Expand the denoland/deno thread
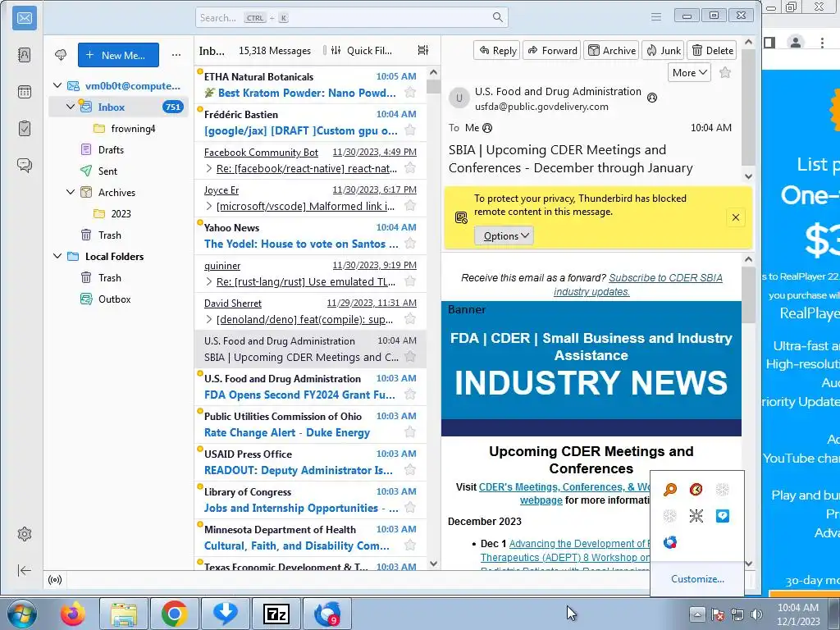Viewport: 840px width, 630px height. click(x=209, y=319)
